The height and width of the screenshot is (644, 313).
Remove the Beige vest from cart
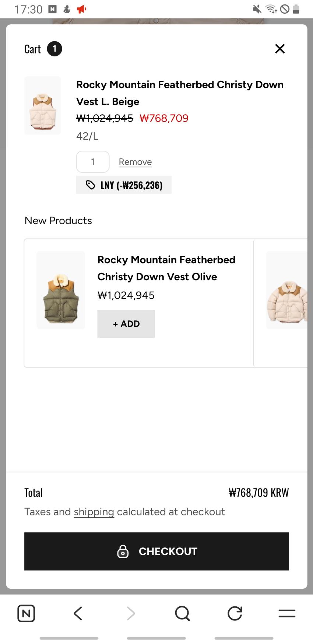point(135,162)
